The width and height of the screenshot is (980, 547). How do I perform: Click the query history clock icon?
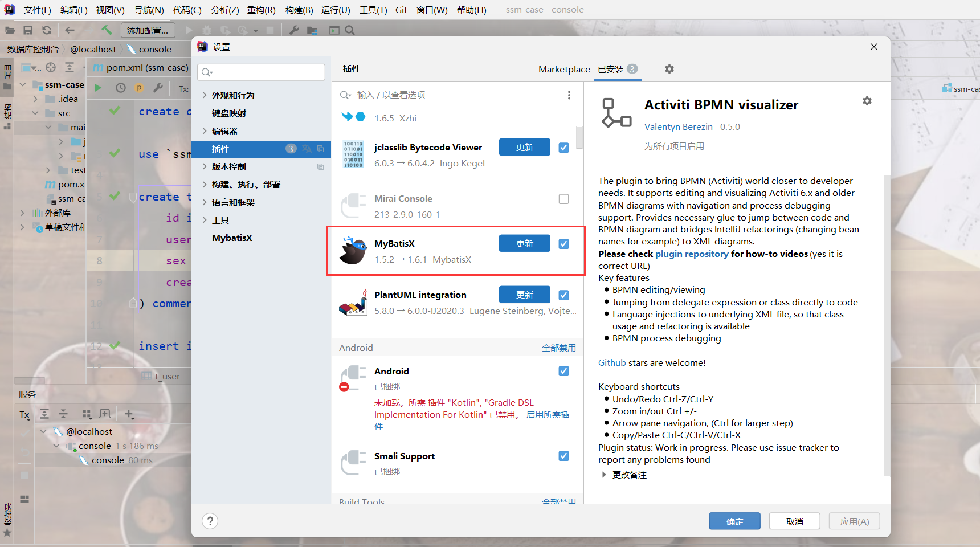[121, 88]
